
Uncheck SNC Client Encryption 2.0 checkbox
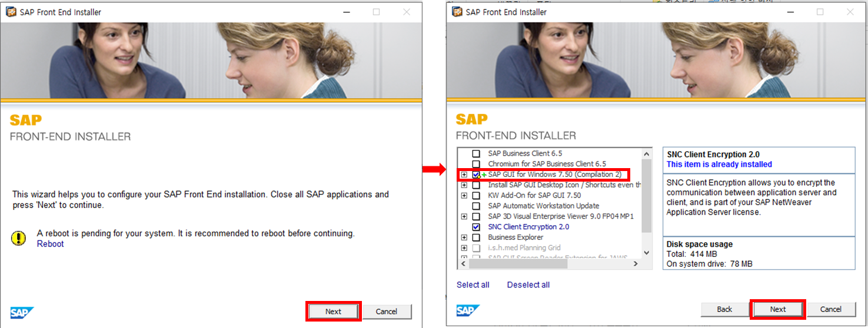476,227
